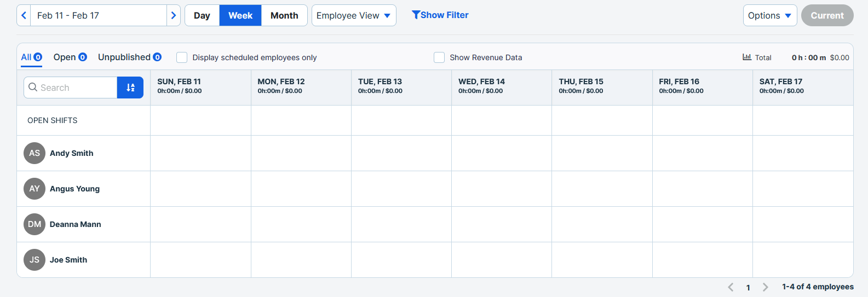This screenshot has height=297, width=868.
Task: Open Angus Young's employee name
Action: pos(75,189)
